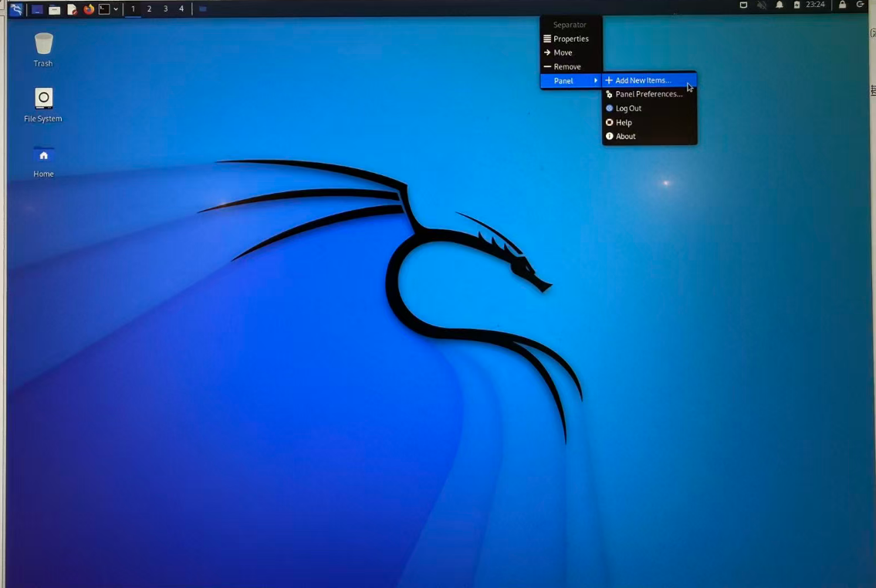The image size is (876, 588).
Task: Open the Kali applications menu
Action: coord(15,9)
